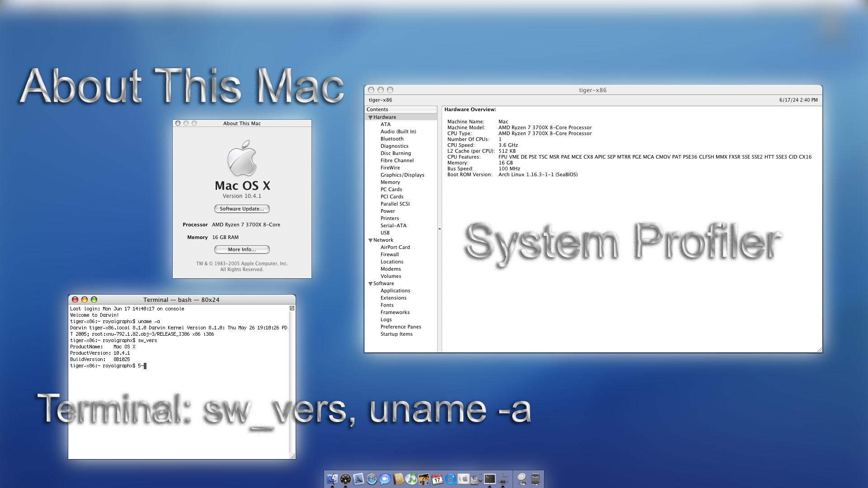
Task: Open iCal from the Dock
Action: 437,479
